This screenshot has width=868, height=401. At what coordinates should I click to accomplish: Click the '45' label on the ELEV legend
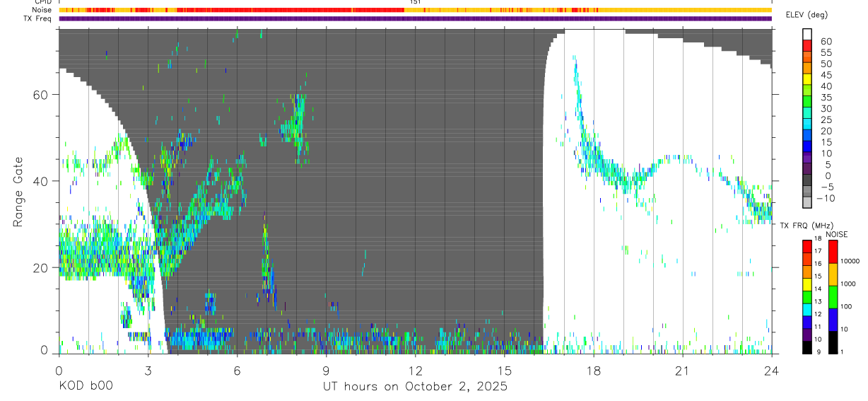pos(826,75)
